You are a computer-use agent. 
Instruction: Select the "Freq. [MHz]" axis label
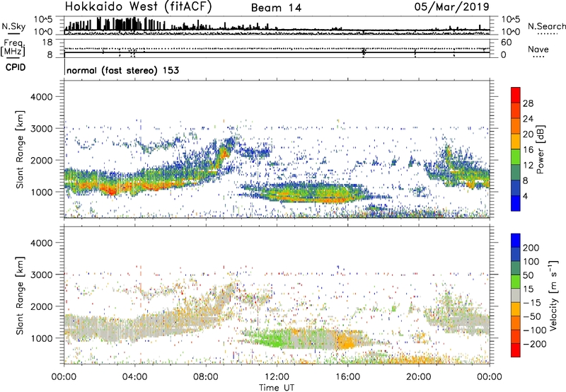pos(13,47)
